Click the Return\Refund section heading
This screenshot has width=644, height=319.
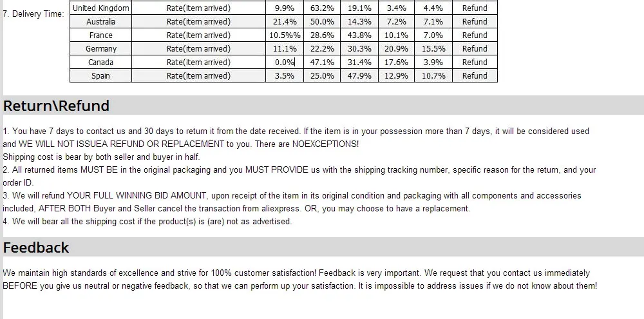pos(56,106)
